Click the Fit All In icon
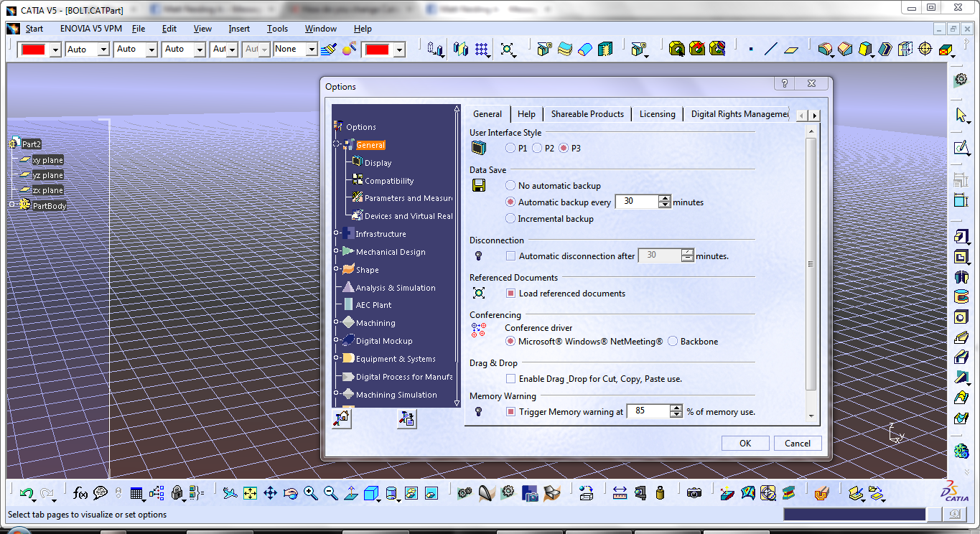Viewport: 980px width, 534px height. click(x=248, y=493)
